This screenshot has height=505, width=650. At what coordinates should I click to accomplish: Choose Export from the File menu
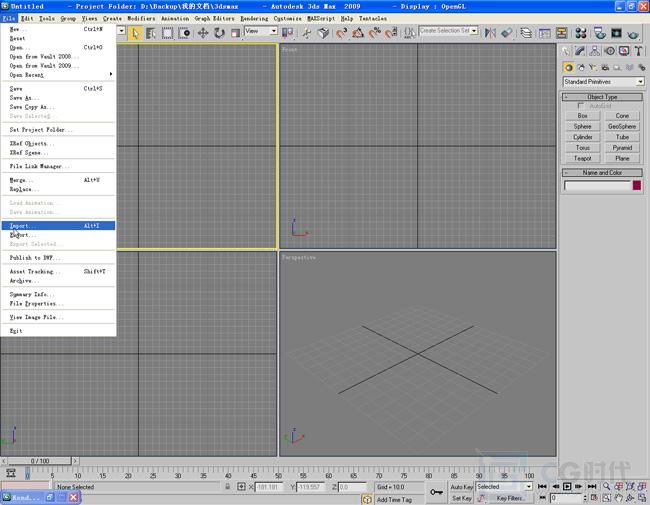click(58, 235)
